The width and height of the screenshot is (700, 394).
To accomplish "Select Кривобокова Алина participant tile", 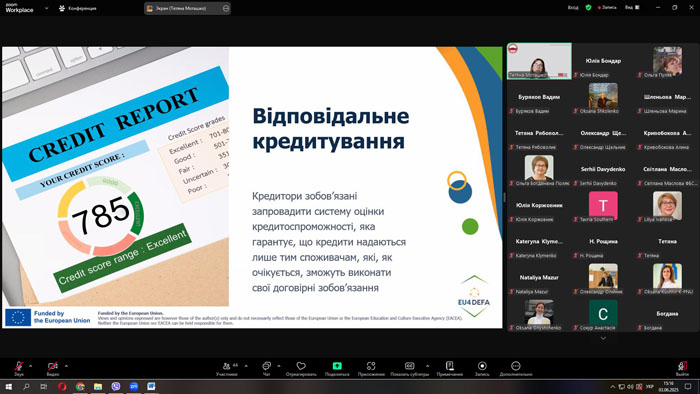I will [x=667, y=133].
